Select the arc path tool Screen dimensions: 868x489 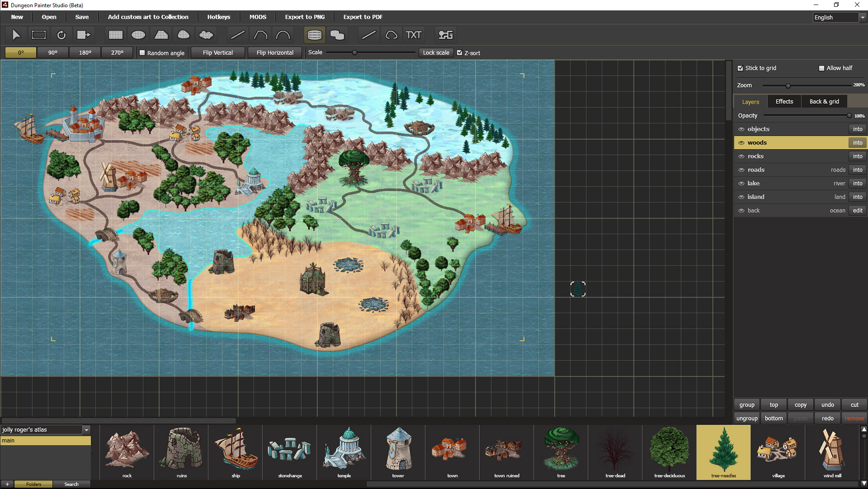click(x=283, y=35)
